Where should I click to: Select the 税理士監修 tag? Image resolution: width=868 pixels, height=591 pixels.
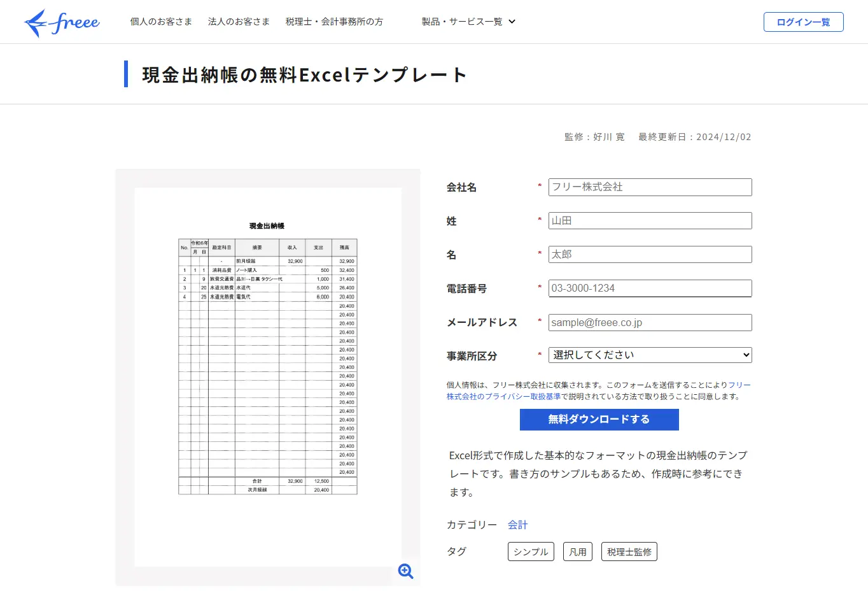pos(629,552)
